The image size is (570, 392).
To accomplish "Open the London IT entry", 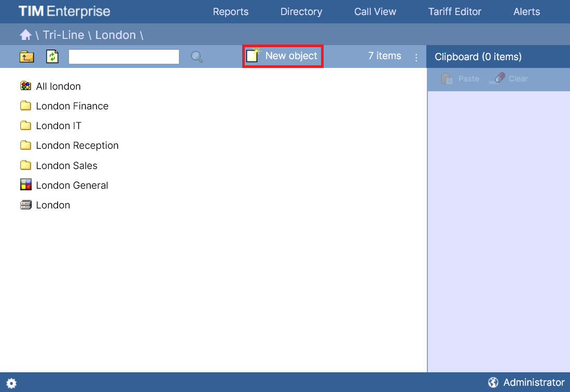I will pyautogui.click(x=59, y=125).
